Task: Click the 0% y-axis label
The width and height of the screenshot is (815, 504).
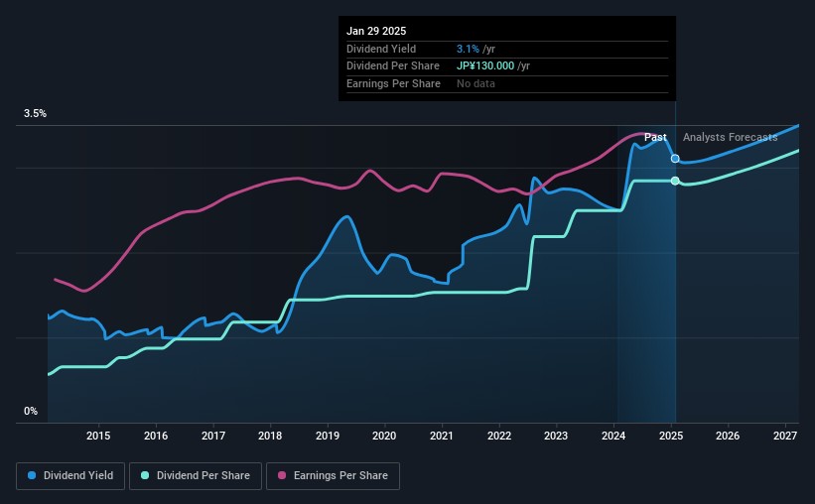Action: pyautogui.click(x=31, y=411)
